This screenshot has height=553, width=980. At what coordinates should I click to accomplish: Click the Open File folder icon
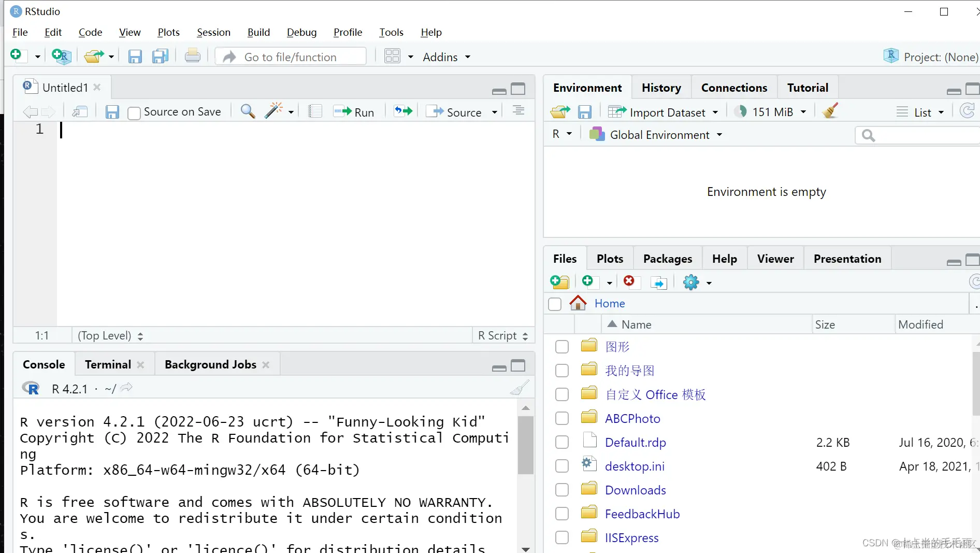(x=94, y=56)
